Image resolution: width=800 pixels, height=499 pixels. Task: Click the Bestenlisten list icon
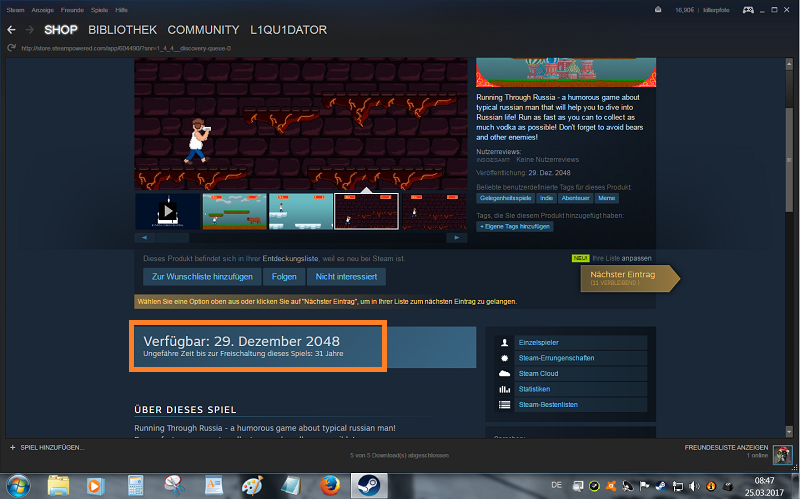[x=505, y=405]
